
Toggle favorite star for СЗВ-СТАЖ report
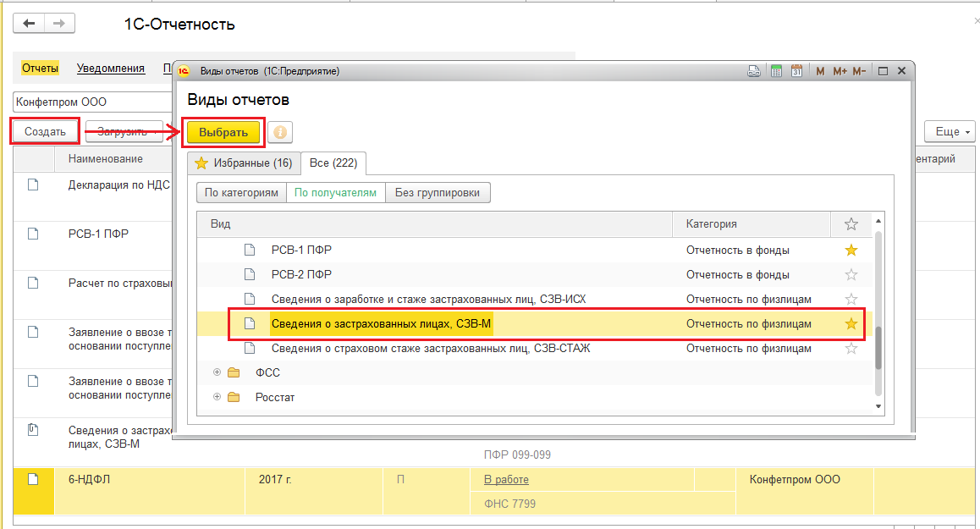(x=851, y=348)
